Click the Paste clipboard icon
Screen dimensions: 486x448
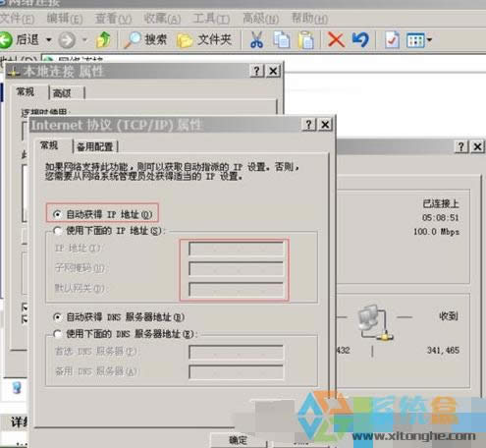(306, 40)
